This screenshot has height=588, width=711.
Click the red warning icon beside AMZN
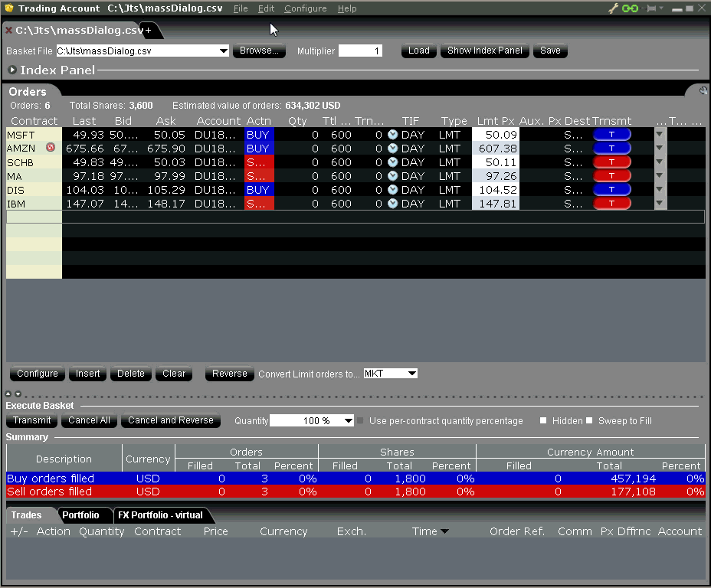pos(51,149)
